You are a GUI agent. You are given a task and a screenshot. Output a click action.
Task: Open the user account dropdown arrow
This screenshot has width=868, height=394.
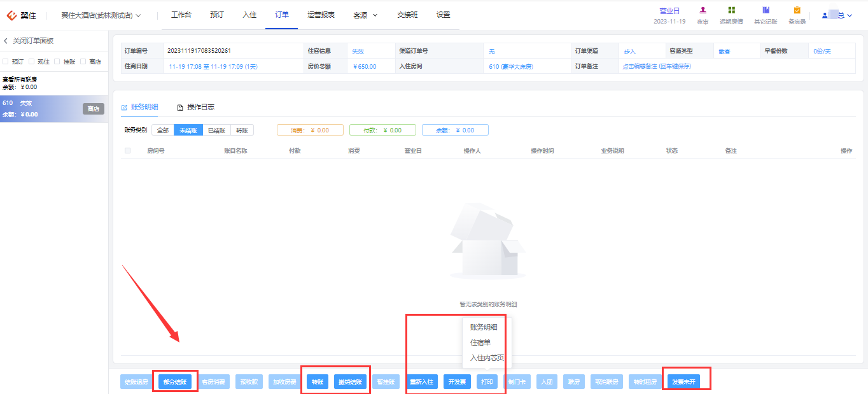coord(850,15)
